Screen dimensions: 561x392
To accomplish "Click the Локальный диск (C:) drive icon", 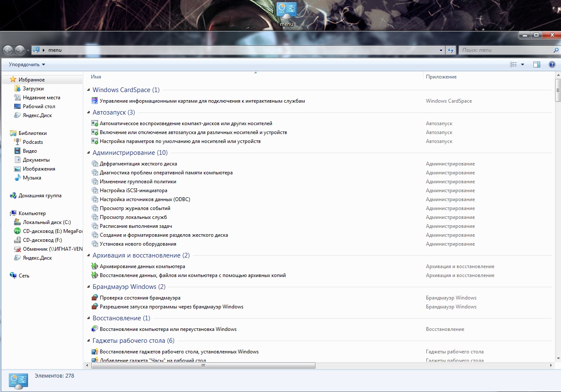I will click(x=17, y=222).
